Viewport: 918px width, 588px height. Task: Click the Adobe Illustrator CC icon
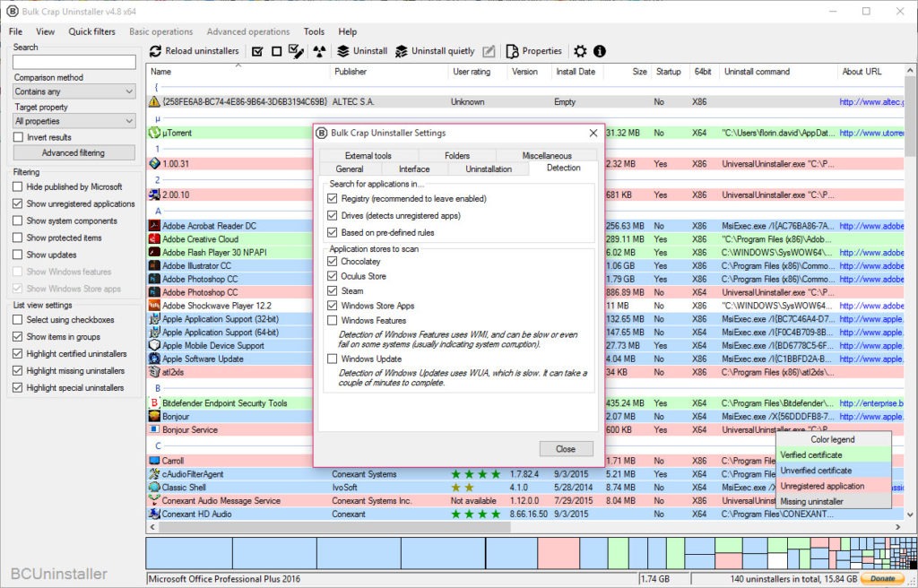click(x=154, y=266)
